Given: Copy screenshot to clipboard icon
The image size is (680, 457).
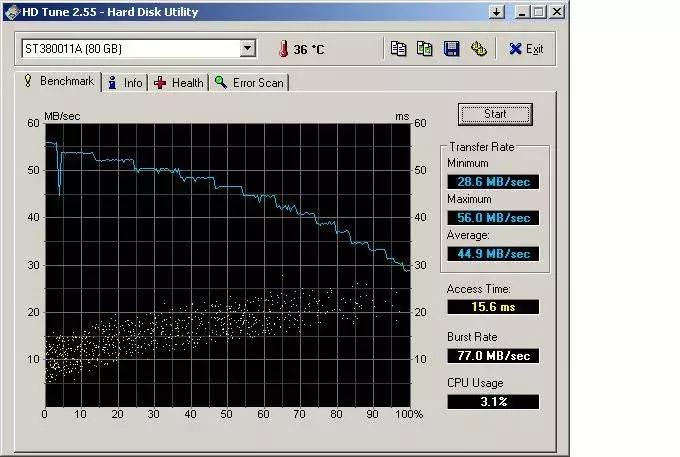Looking at the screenshot, I should tap(425, 49).
